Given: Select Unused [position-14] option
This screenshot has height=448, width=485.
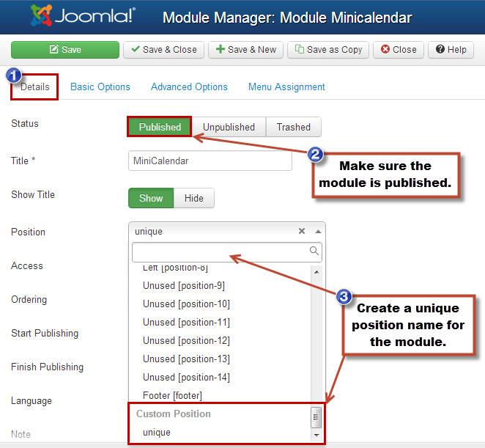Looking at the screenshot, I should (x=186, y=377).
